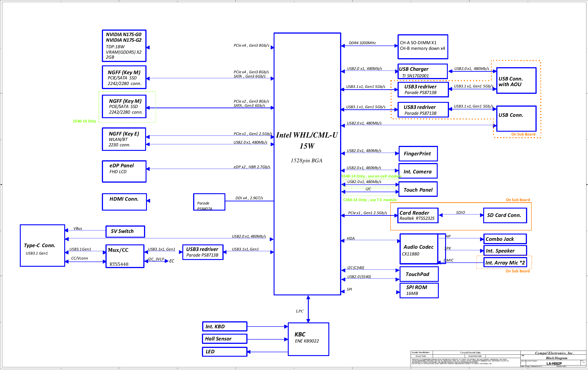Image resolution: width=588 pixels, height=370 pixels.
Task: Click the FingerPrint block
Action: point(418,154)
